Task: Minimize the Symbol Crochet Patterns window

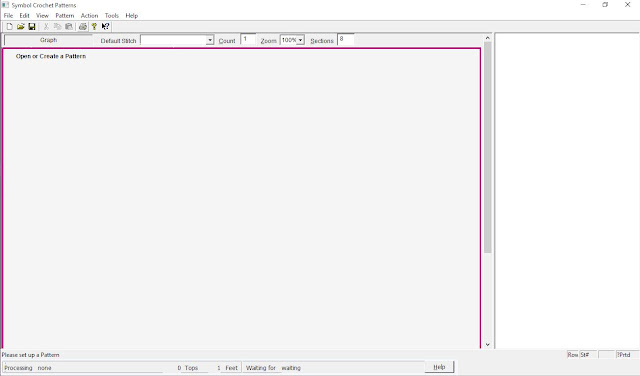Action: tap(583, 5)
